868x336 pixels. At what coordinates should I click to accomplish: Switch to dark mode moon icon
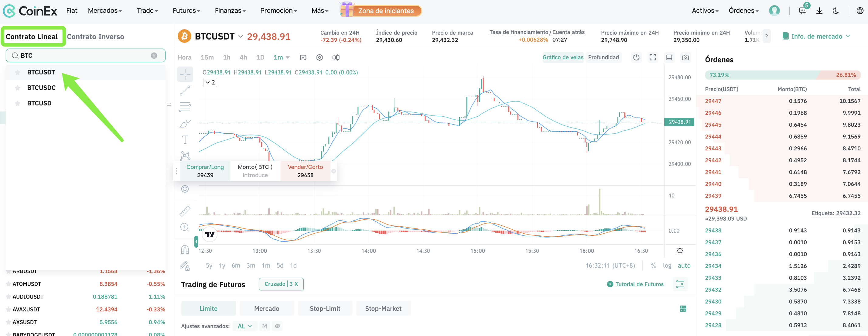click(836, 11)
